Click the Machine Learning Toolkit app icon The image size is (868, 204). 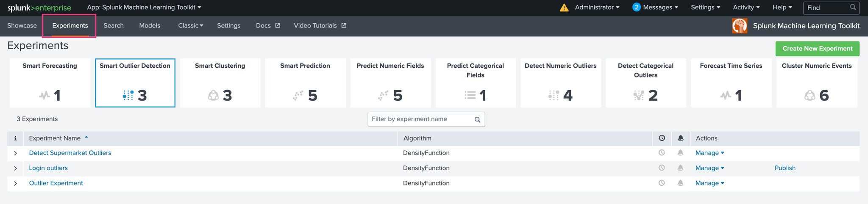(740, 26)
